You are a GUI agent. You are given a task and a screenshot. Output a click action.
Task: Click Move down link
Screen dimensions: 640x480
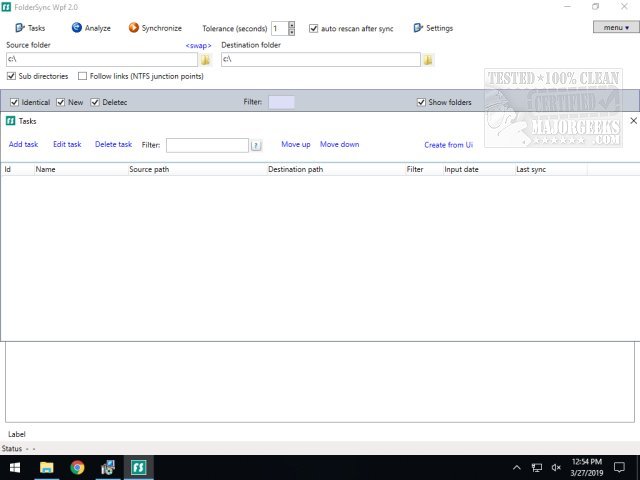point(340,144)
